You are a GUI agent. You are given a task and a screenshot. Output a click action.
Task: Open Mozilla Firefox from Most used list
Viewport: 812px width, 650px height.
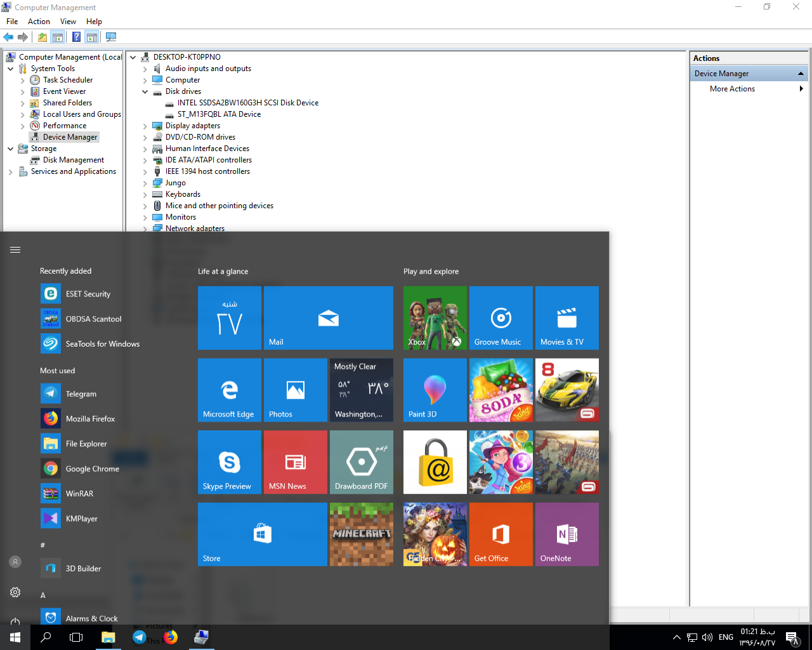pyautogui.click(x=91, y=419)
